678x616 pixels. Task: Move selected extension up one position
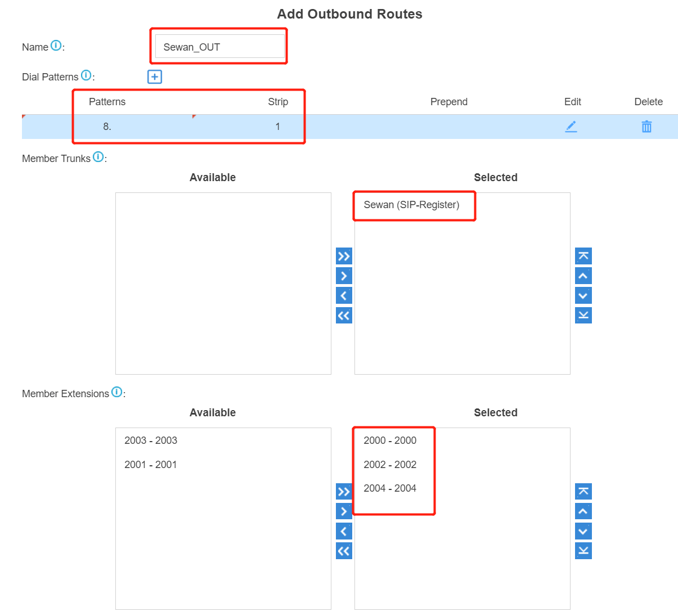(x=583, y=511)
